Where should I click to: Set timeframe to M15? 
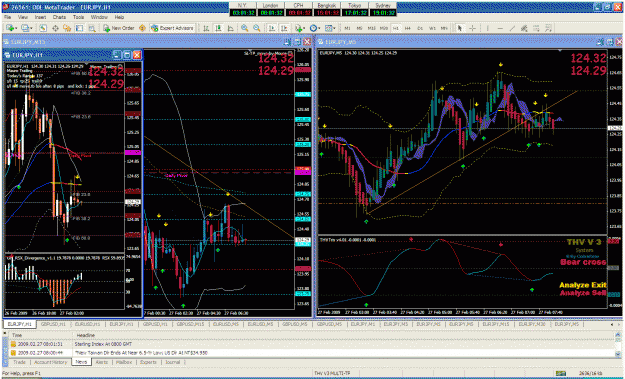371,28
